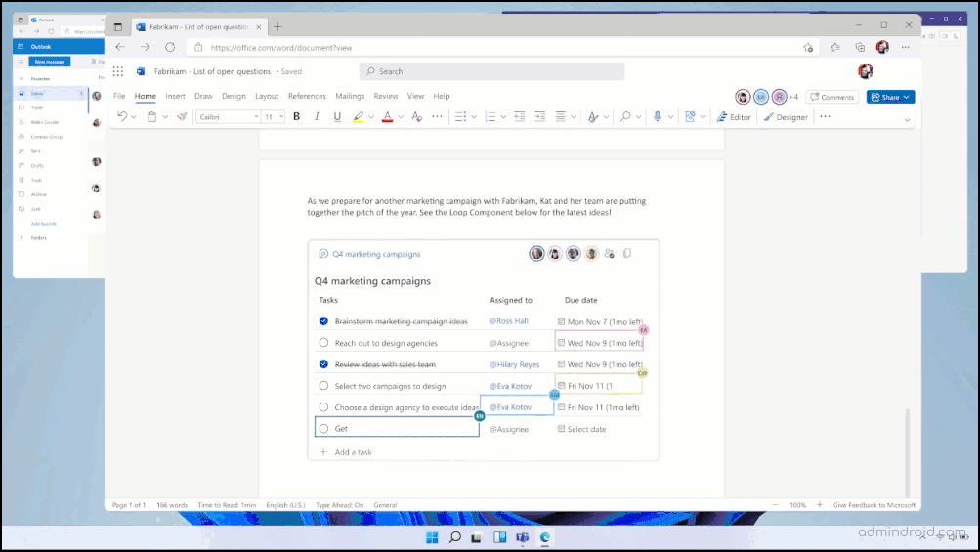Uncheck Review ideas with sales team task
The image size is (980, 552).
tap(323, 363)
